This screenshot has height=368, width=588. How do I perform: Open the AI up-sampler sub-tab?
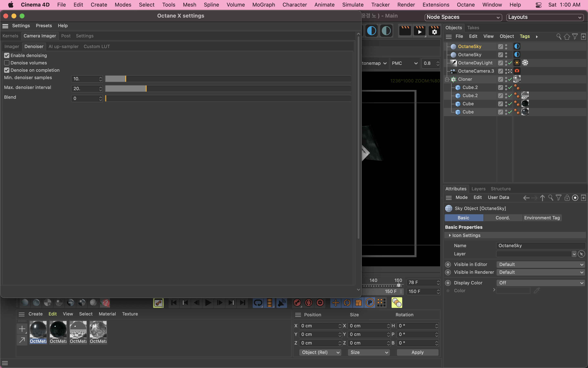(64, 46)
